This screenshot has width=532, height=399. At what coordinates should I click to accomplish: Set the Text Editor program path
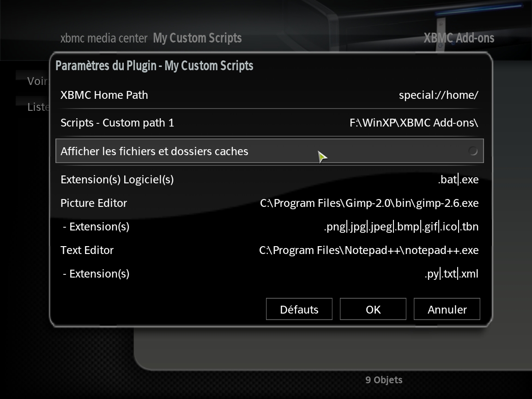269,250
